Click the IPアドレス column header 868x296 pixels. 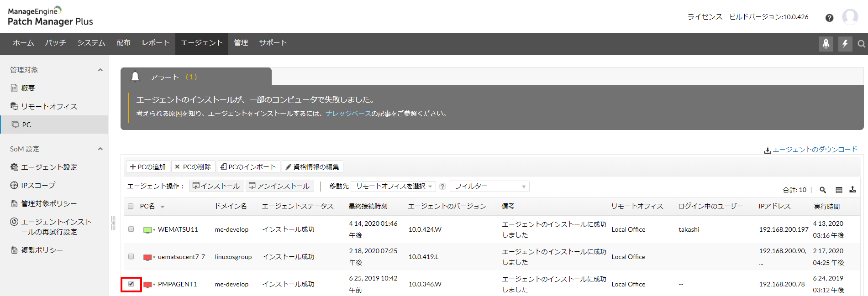click(774, 206)
